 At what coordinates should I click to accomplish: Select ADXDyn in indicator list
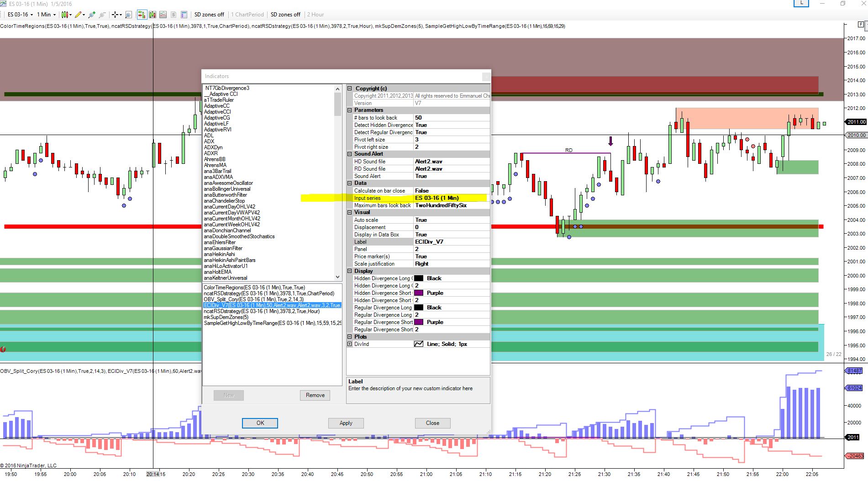[213, 147]
